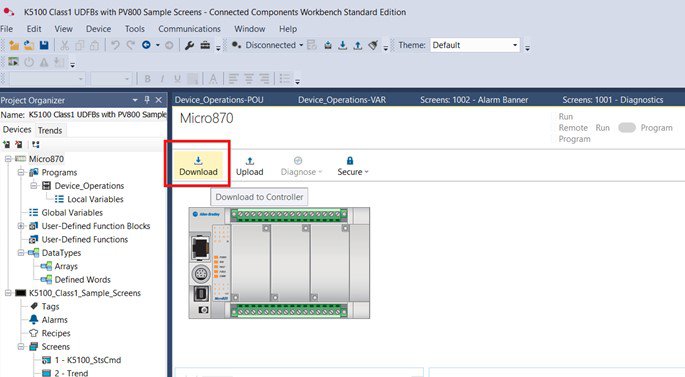Switch to the Device_Operations-POU tab
Image resolution: width=685 pixels, height=377 pixels.
coord(219,100)
